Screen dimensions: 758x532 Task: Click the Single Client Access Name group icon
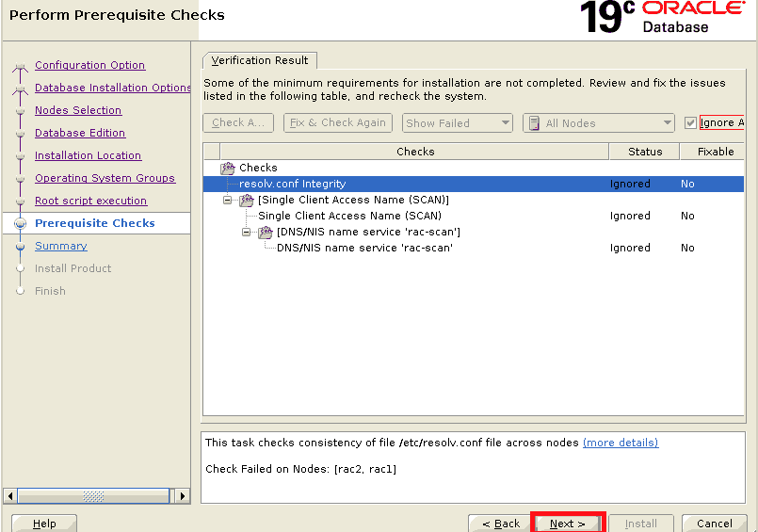click(x=247, y=200)
